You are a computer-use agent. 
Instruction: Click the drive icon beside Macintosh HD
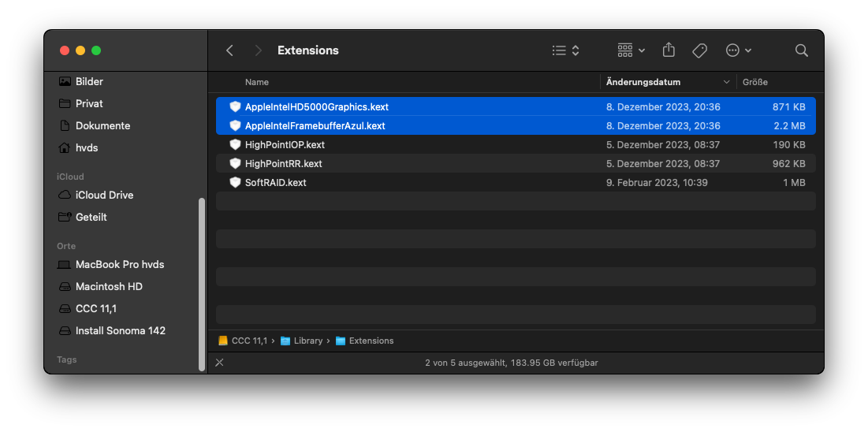[65, 287]
